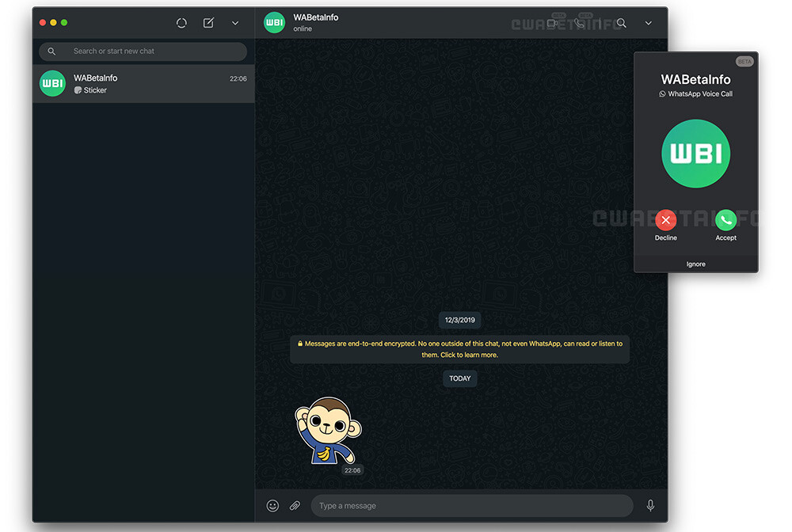Expand the sidebar menu chevron
The width and height of the screenshot is (792, 532).
click(235, 23)
